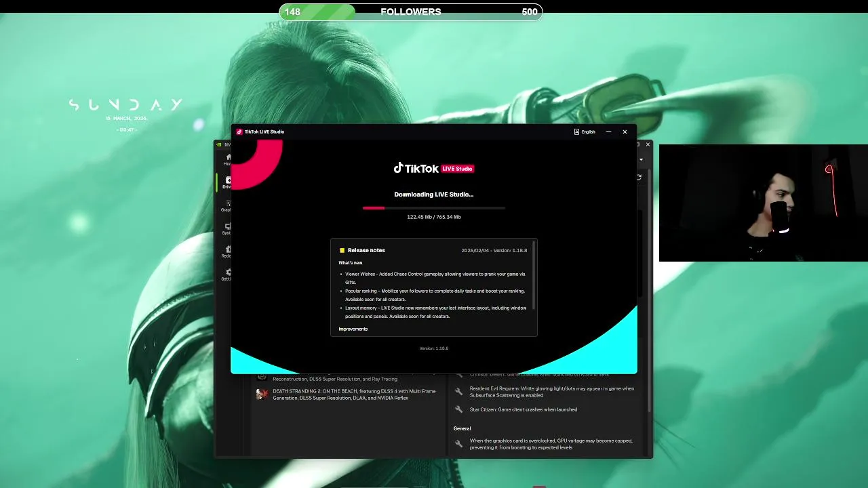The height and width of the screenshot is (488, 868).
Task: Click the "What's new" subheading
Action: click(x=351, y=262)
